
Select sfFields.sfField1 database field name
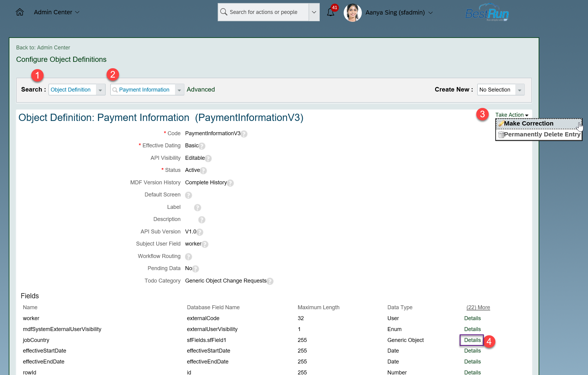click(206, 340)
